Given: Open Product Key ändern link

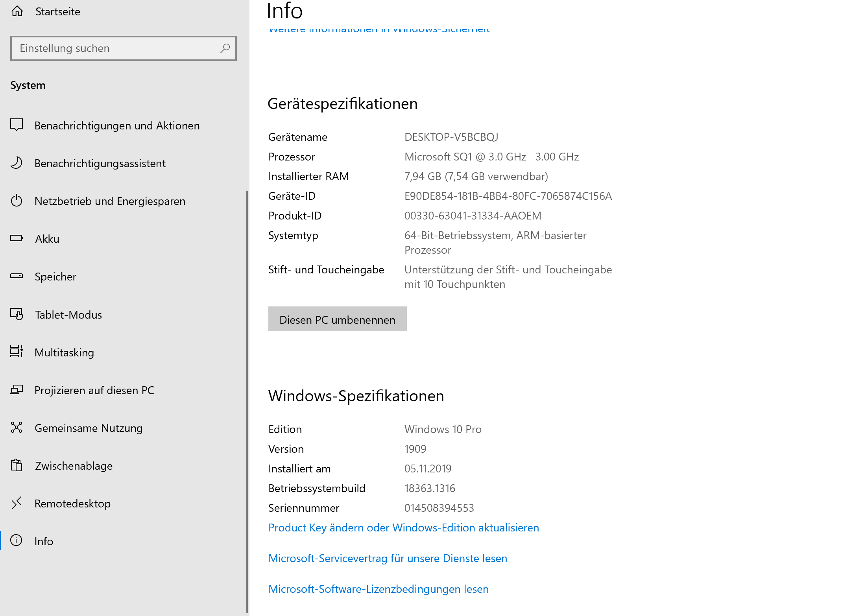Looking at the screenshot, I should point(403,527).
